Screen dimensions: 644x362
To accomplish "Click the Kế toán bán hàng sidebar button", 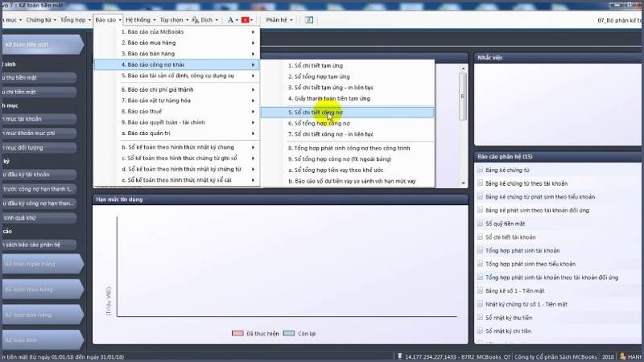I will click(43, 315).
